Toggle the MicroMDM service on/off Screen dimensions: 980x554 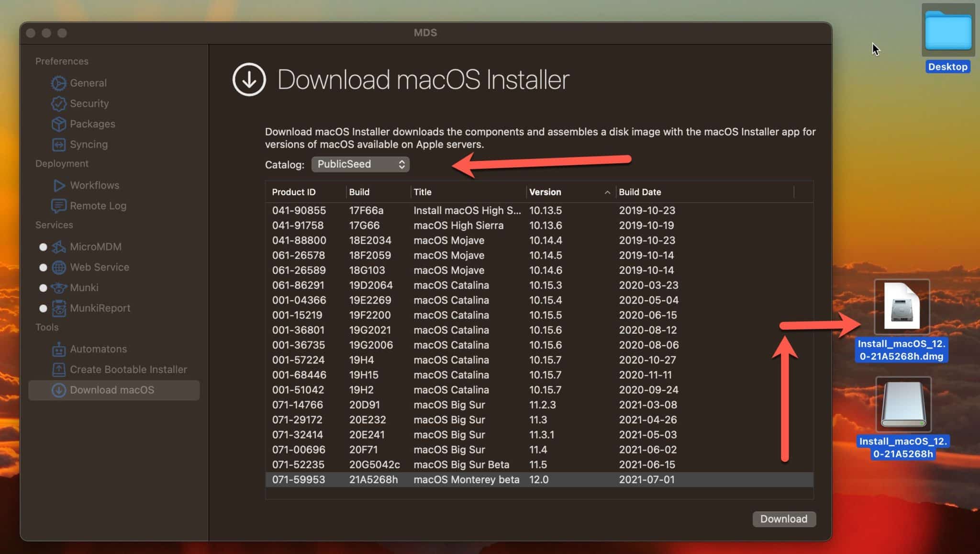click(x=42, y=246)
